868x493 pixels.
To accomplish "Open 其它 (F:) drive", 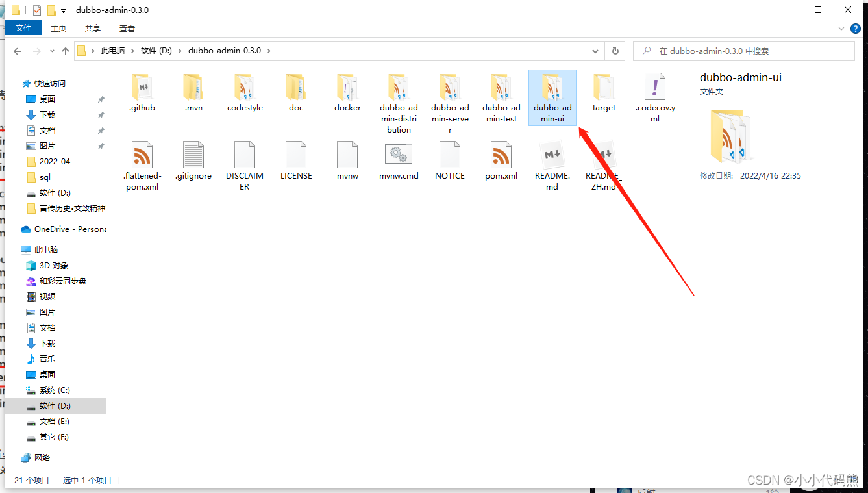I will coord(54,436).
